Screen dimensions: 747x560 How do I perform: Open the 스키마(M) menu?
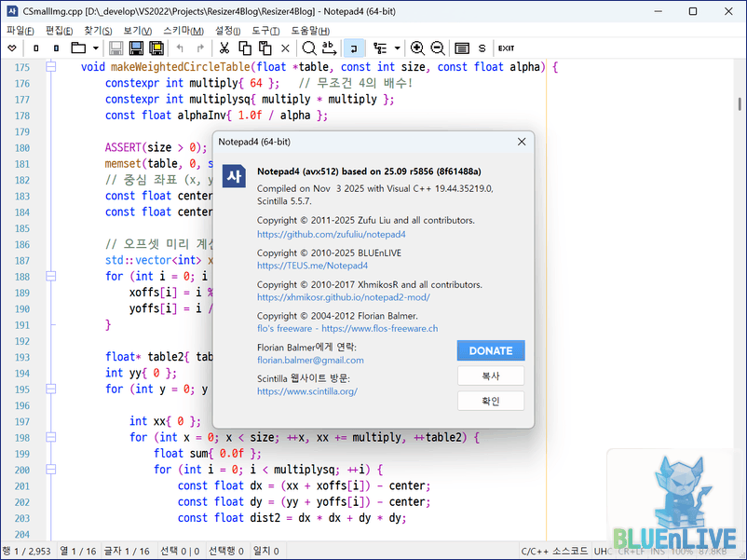183,30
